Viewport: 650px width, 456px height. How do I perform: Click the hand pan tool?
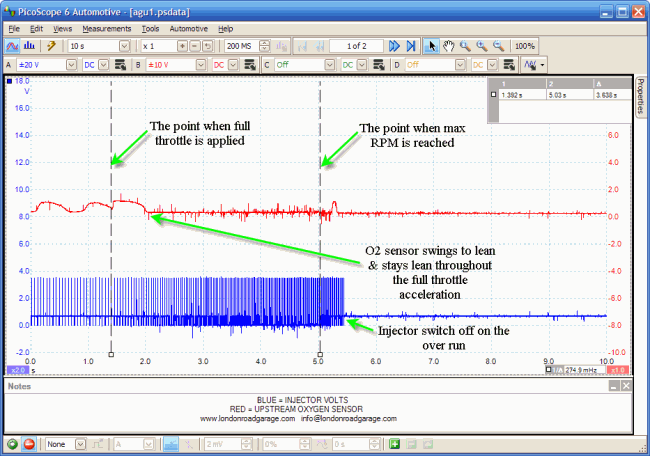click(448, 46)
